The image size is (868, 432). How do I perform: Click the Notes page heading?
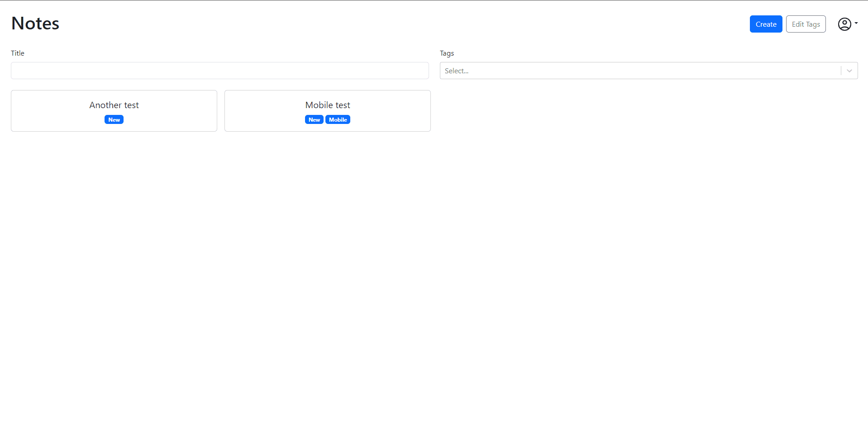35,24
